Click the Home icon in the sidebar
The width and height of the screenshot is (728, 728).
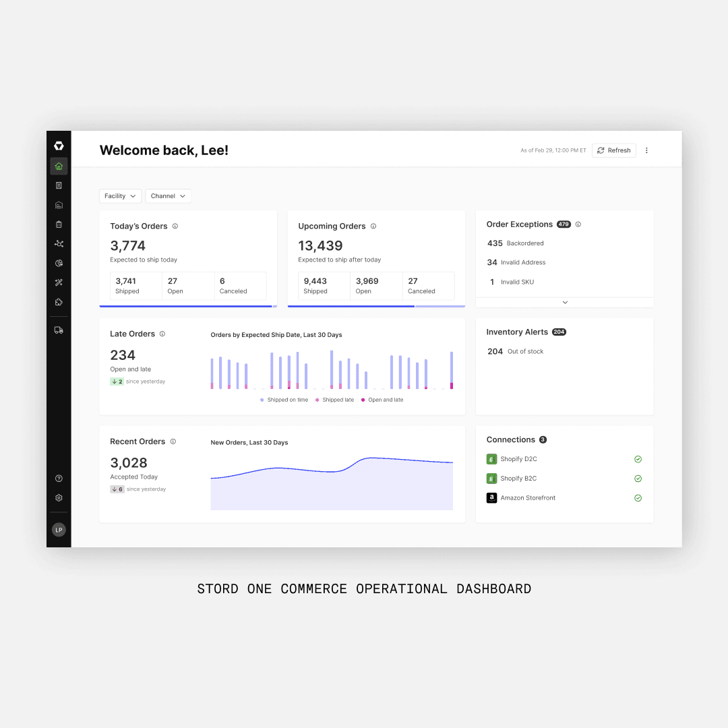coord(59,166)
